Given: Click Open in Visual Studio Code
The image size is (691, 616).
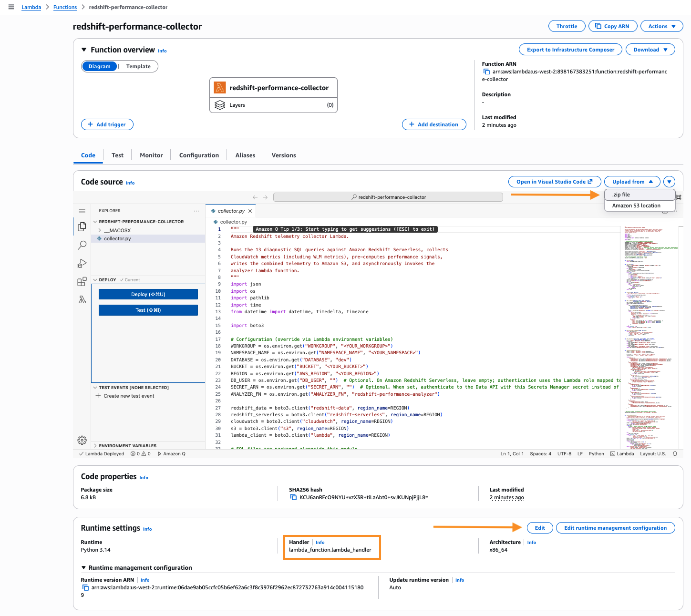Looking at the screenshot, I should [555, 182].
